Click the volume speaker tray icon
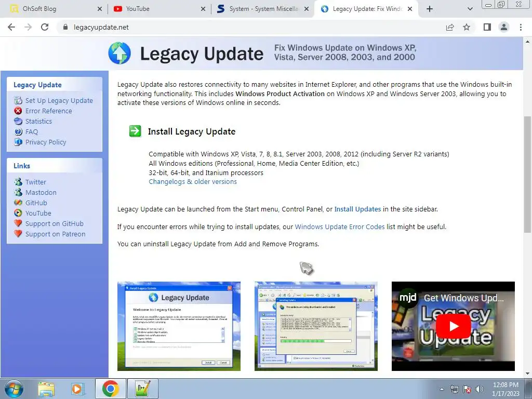The image size is (532, 399). pyautogui.click(x=480, y=389)
